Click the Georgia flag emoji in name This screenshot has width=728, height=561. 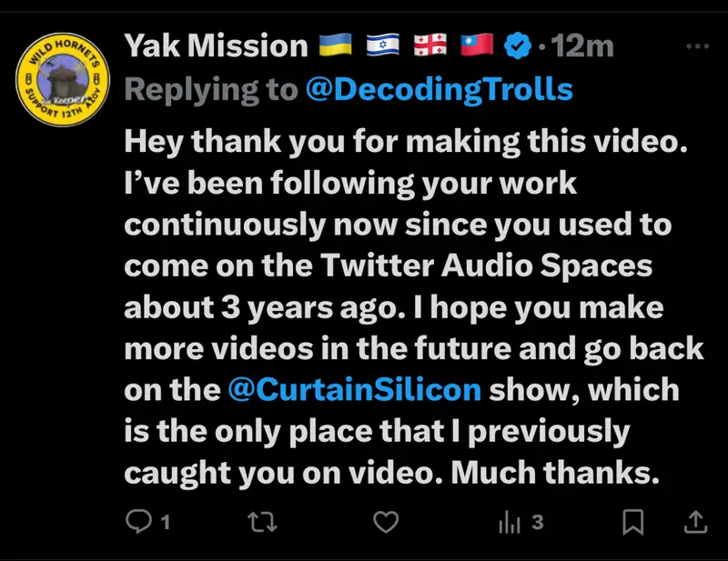(x=429, y=45)
